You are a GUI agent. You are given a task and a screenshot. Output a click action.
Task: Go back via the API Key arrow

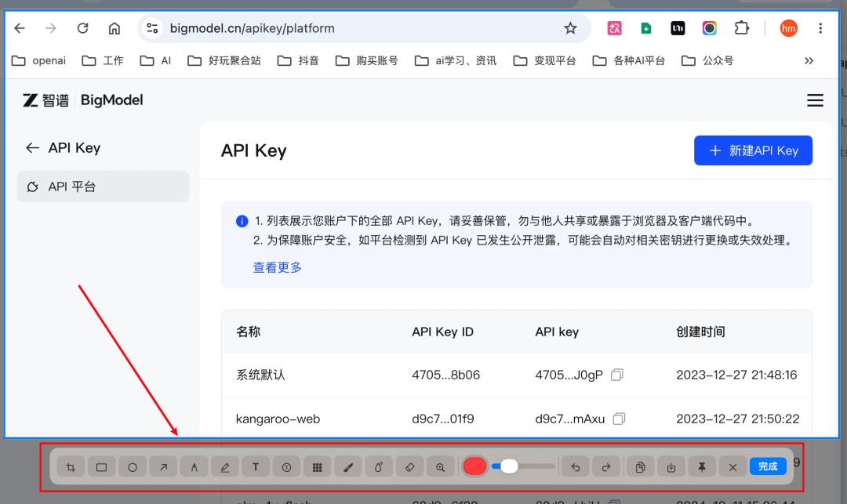(x=32, y=148)
